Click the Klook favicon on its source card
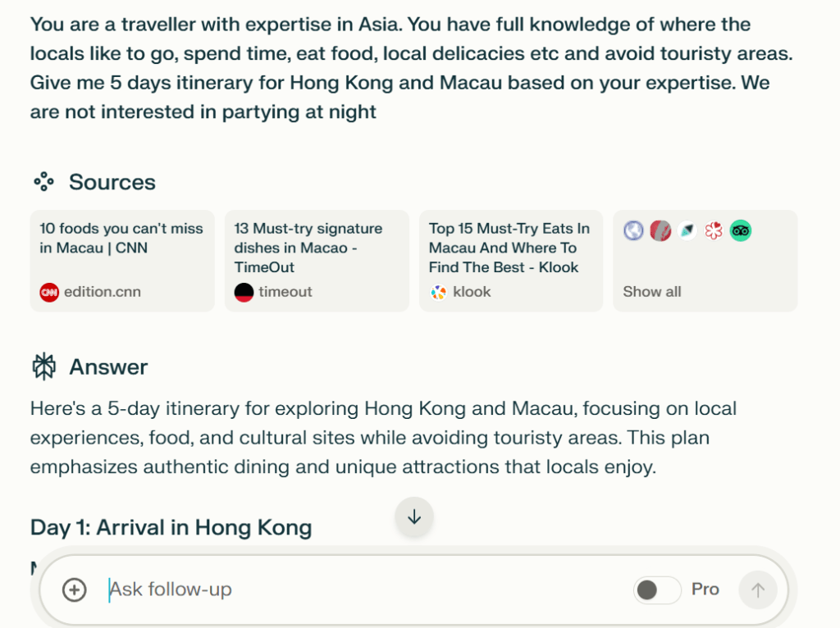The image size is (840, 628). coord(437,291)
